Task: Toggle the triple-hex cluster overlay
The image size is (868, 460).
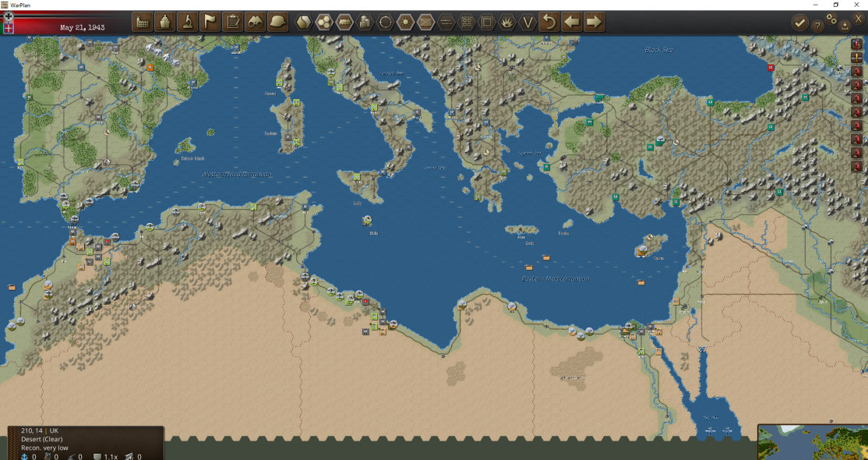Action: click(x=324, y=22)
